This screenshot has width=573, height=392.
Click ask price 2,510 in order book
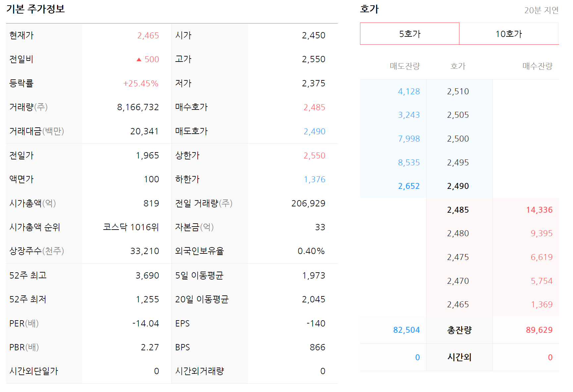pyautogui.click(x=458, y=92)
